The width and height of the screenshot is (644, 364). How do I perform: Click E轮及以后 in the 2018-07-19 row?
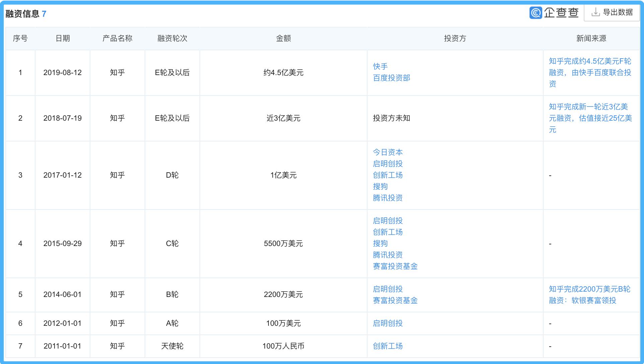pos(172,118)
